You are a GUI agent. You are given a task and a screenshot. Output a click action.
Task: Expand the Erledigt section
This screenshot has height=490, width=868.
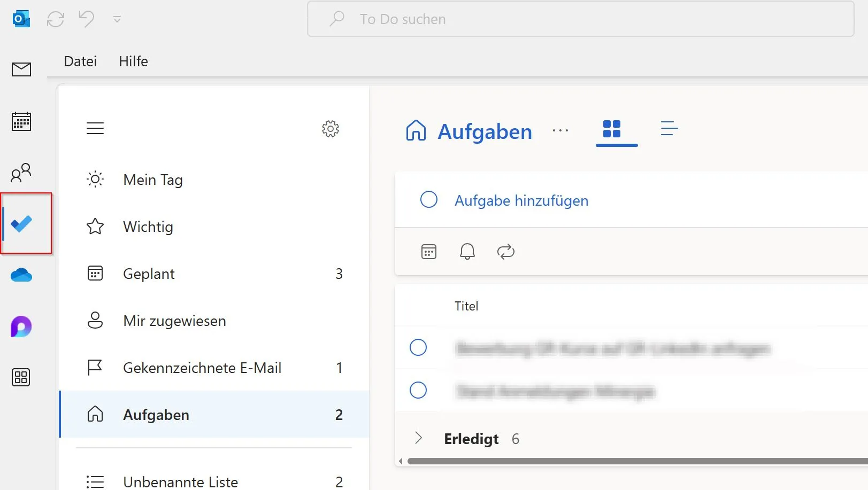(x=418, y=438)
